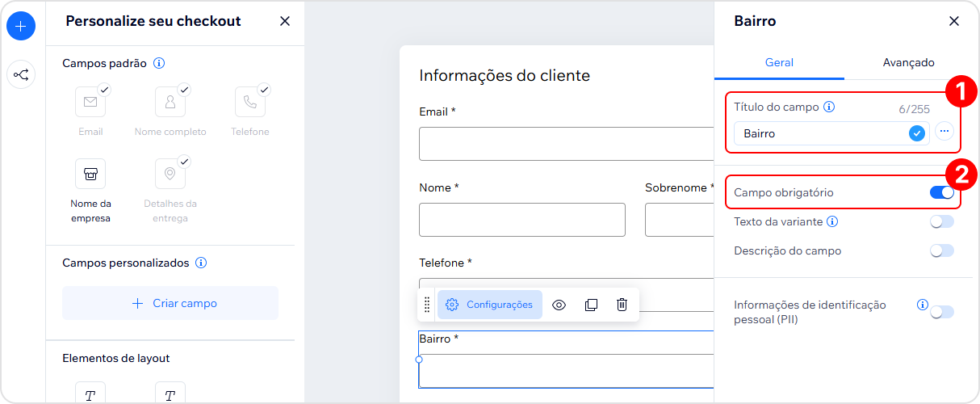980x404 pixels.
Task: Click the Bairro input field on canvas
Action: click(x=566, y=371)
